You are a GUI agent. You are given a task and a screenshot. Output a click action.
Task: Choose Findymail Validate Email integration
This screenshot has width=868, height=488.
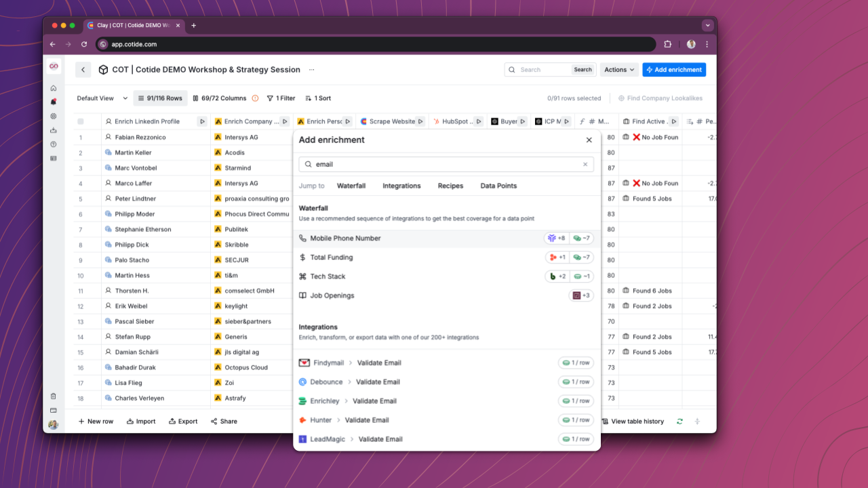[447, 363]
